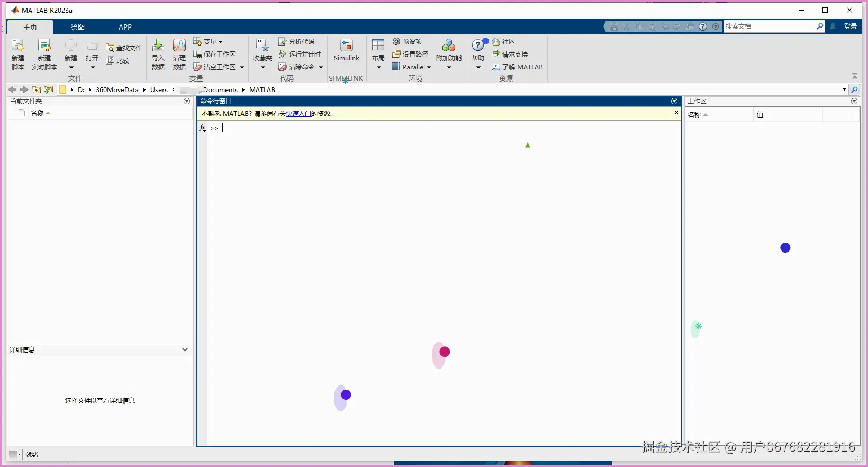Switch to the 主页 home tab

coord(30,27)
